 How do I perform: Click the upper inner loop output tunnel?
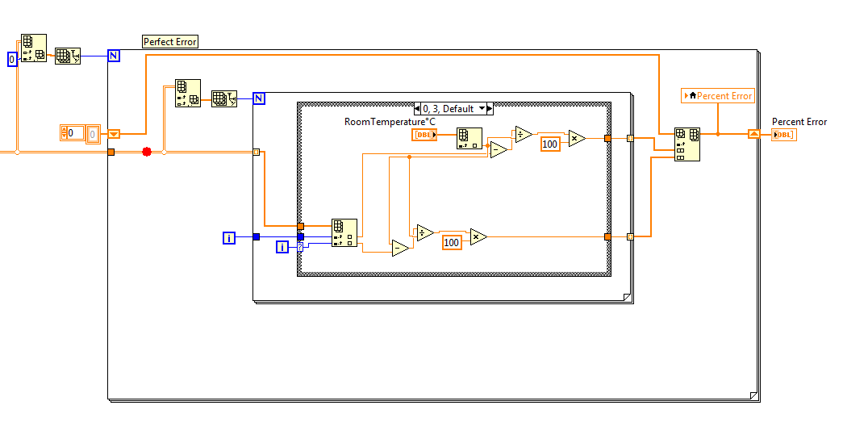point(630,139)
